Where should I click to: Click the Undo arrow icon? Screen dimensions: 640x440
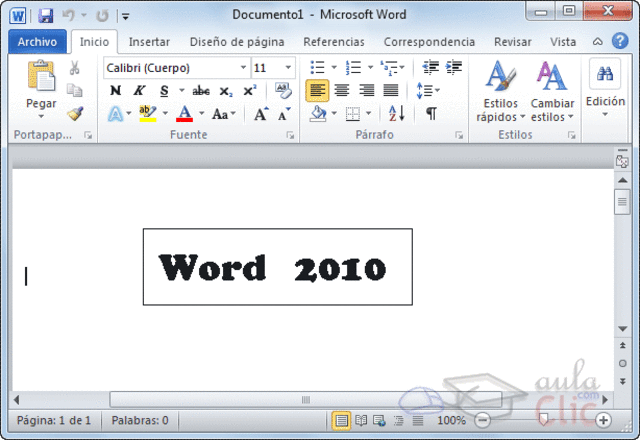point(69,16)
